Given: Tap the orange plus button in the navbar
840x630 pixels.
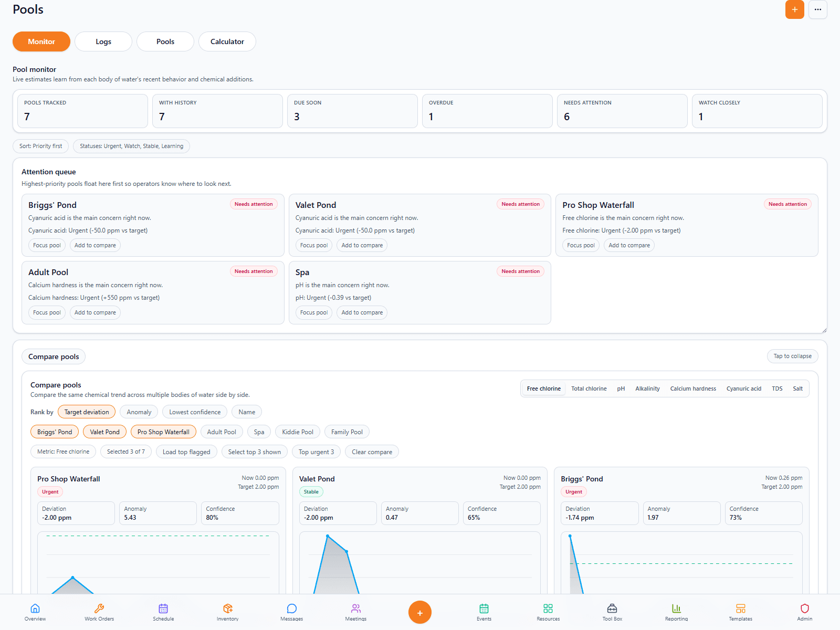Looking at the screenshot, I should [x=420, y=612].
